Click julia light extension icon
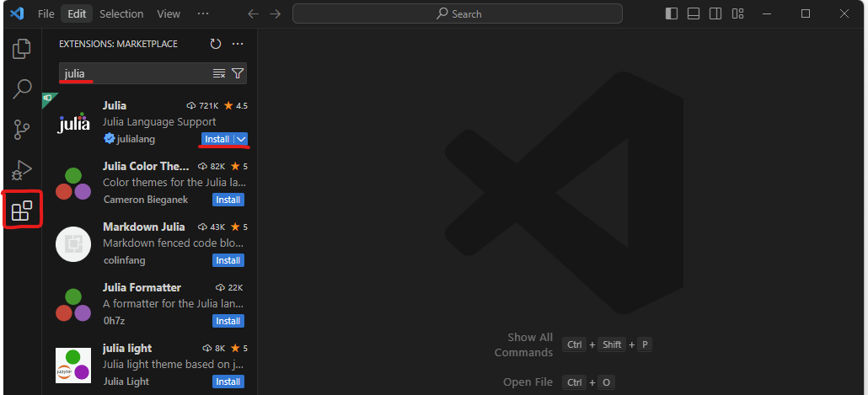Viewport: 868px width, 395px height. pos(73,366)
